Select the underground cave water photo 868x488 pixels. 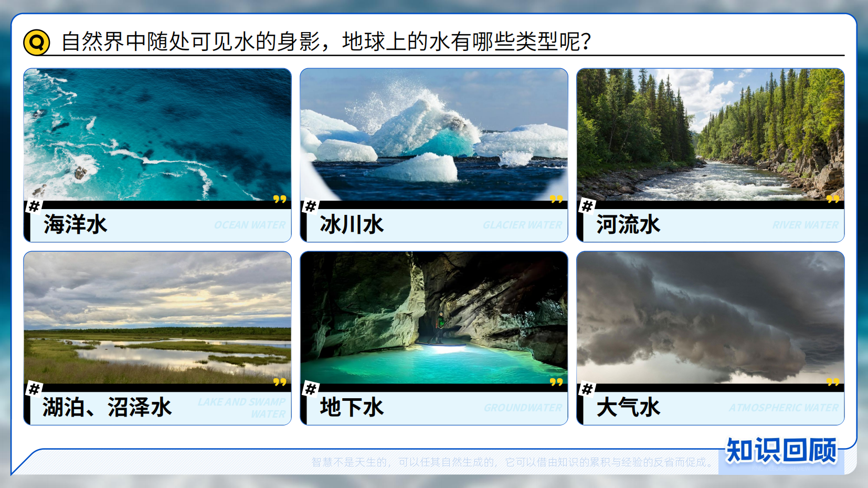pos(434,317)
